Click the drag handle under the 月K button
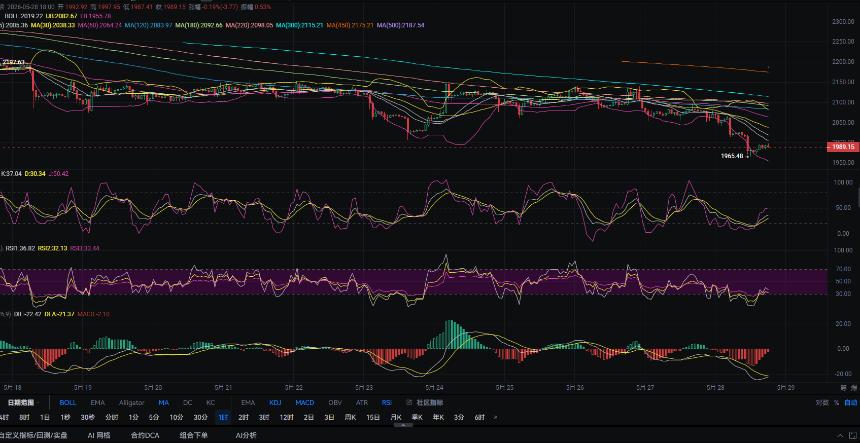 pos(402,426)
